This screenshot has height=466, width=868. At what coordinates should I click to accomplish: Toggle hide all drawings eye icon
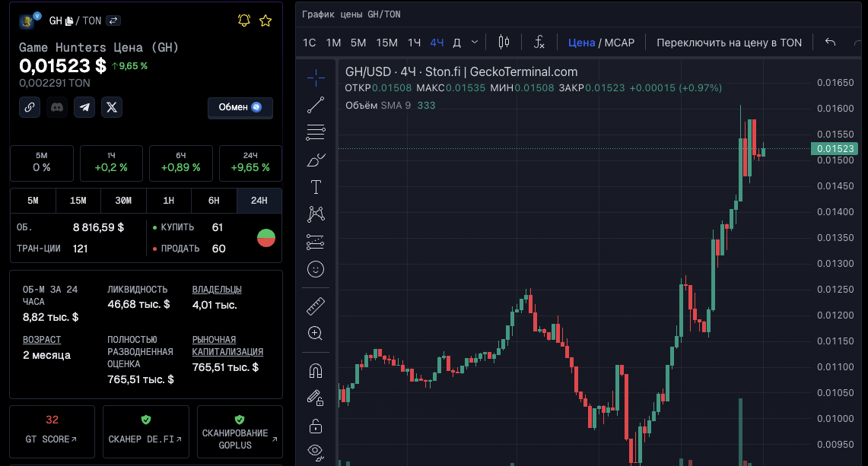(316, 452)
